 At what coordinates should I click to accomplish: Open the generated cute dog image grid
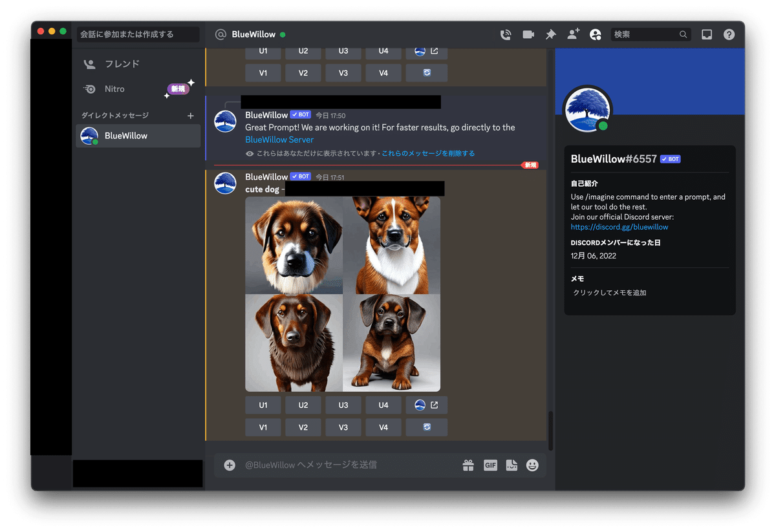click(x=343, y=294)
